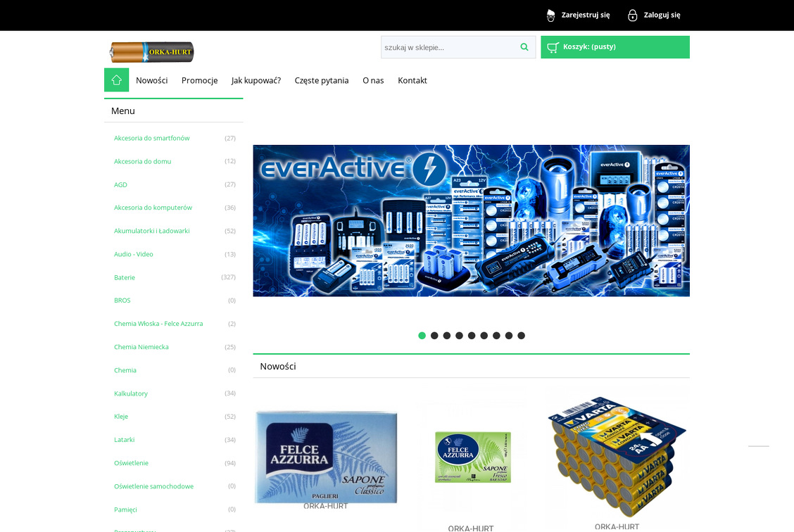The width and height of the screenshot is (794, 532).
Task: Click the ORKA-HURT battery logo
Action: pos(151,51)
